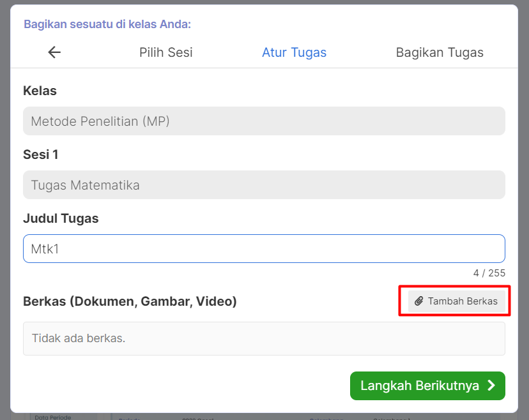This screenshot has width=529, height=420.
Task: Focus the Judul Tugas input containing Mtk1
Action: click(x=264, y=249)
